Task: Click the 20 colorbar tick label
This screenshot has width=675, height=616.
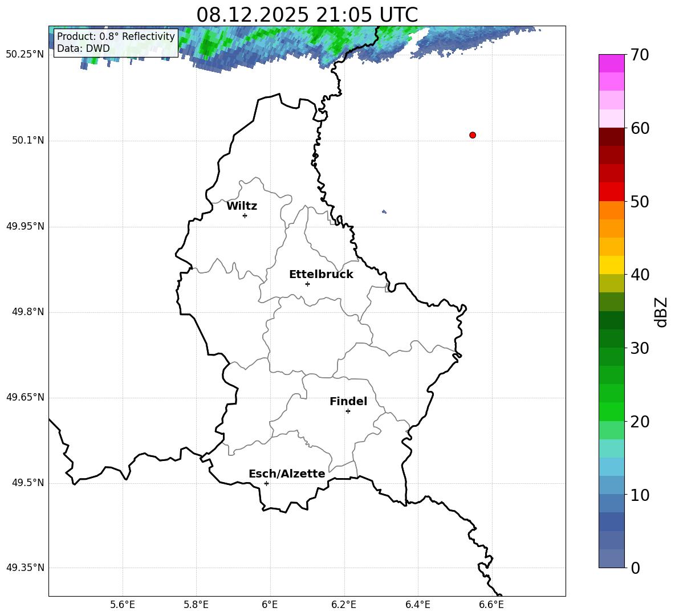Action: 640,422
